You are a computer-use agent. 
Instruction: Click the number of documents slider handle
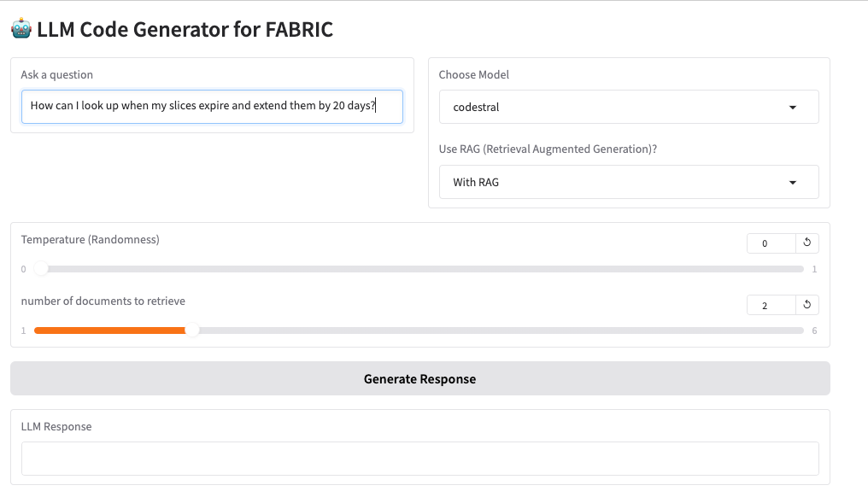pyautogui.click(x=192, y=330)
